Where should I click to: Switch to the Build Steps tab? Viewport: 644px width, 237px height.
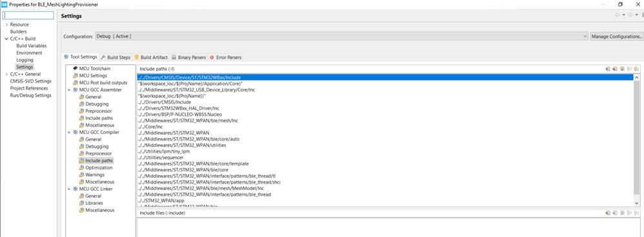116,57
